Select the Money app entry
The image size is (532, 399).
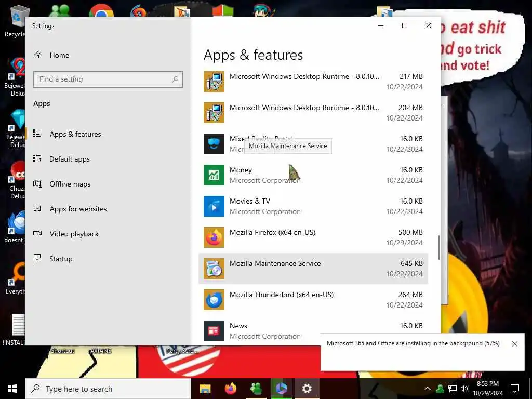click(x=313, y=175)
